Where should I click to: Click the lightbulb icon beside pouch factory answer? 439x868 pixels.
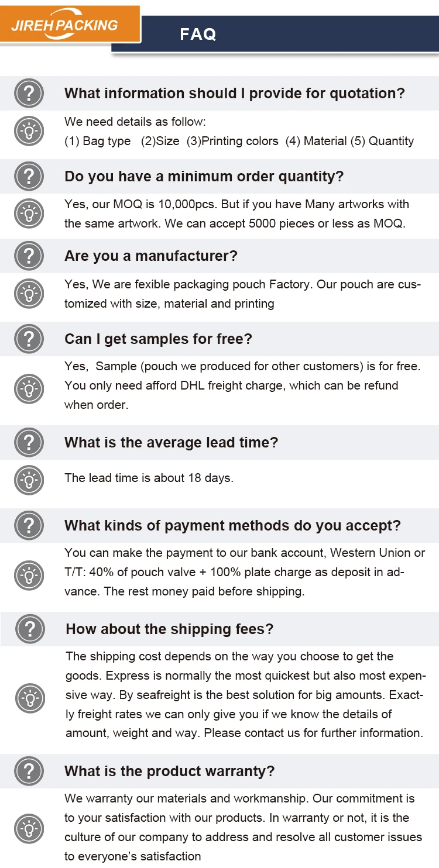[29, 294]
